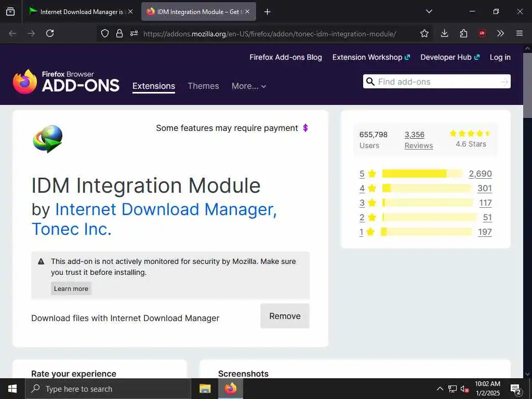The image size is (532, 399).
Task: Close the IDM Integration Module tab
Action: coord(247,11)
